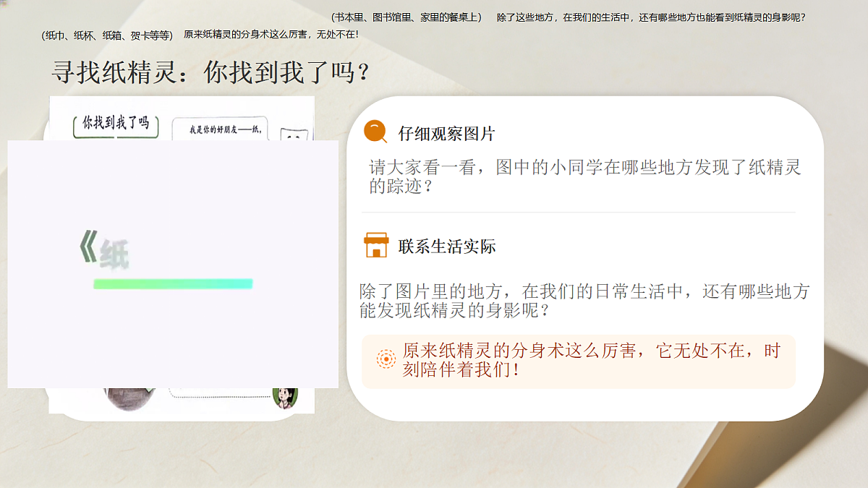Screen dimensions: 868x488
Task: Click the speech bubble 我是你的好朋友——纸
Action: point(219,129)
